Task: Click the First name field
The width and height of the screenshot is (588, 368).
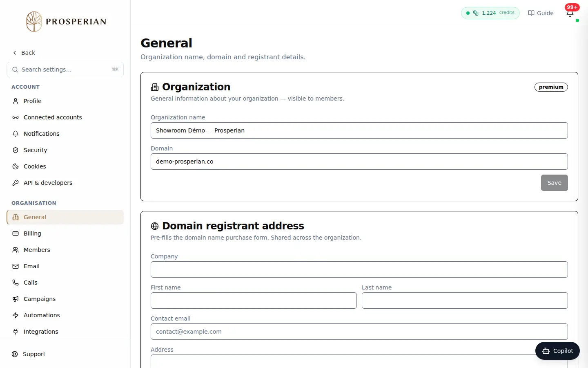Action: (254, 301)
